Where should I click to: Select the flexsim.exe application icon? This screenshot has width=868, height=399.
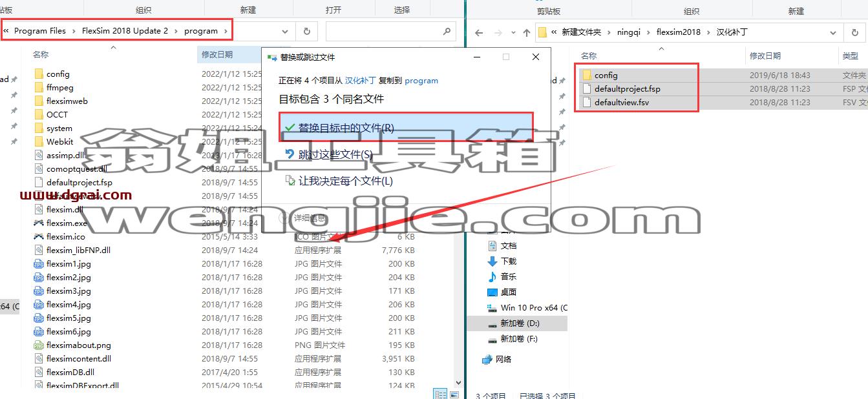[x=38, y=223]
